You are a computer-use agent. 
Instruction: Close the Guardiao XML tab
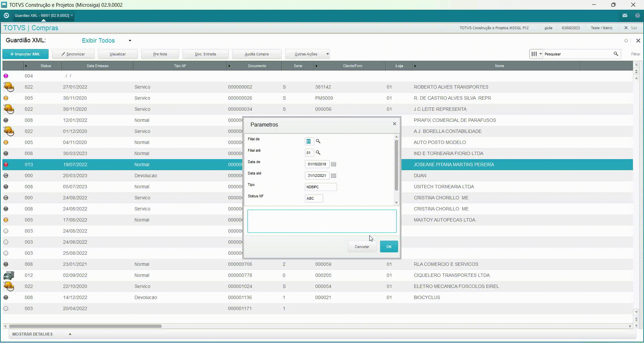coord(72,15)
